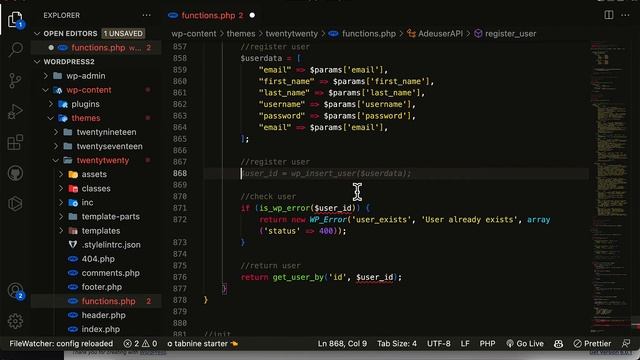Screen dimensions: 640x360
Task: Click register_user in the breadcrumb
Action: tap(510, 33)
